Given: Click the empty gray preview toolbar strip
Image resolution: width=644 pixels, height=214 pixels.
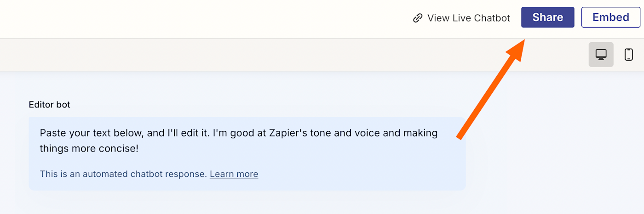Looking at the screenshot, I should [276, 55].
